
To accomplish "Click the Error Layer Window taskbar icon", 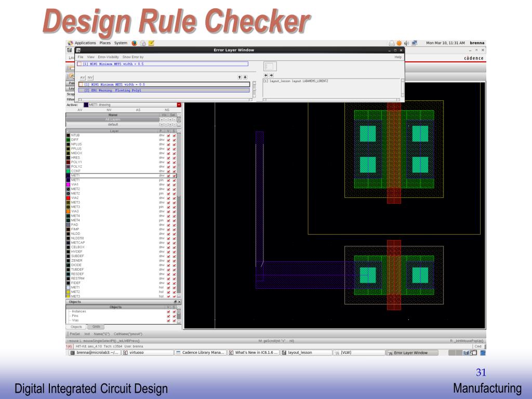I will [x=390, y=353].
